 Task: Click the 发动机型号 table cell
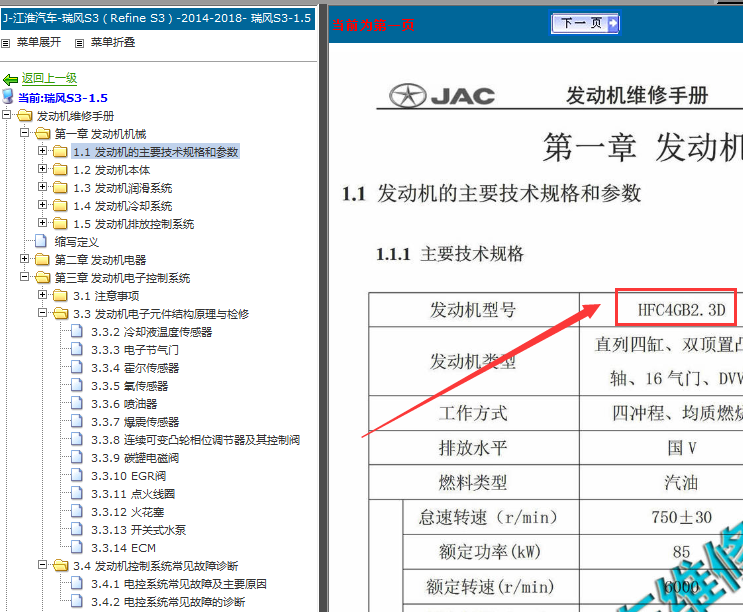pos(473,310)
